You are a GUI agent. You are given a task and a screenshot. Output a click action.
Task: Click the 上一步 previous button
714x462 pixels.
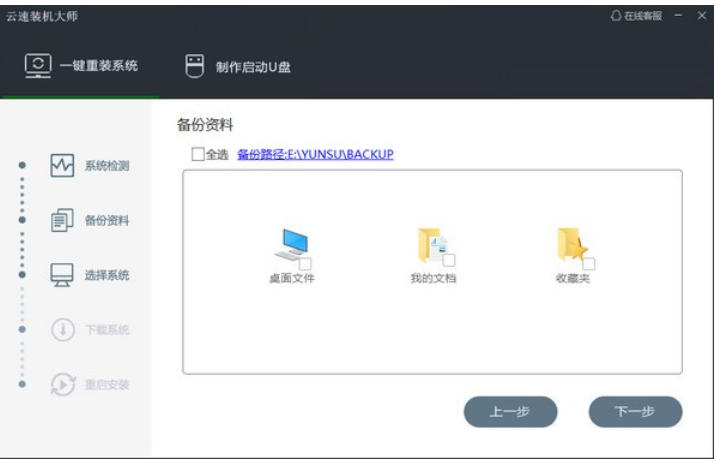coord(510,412)
